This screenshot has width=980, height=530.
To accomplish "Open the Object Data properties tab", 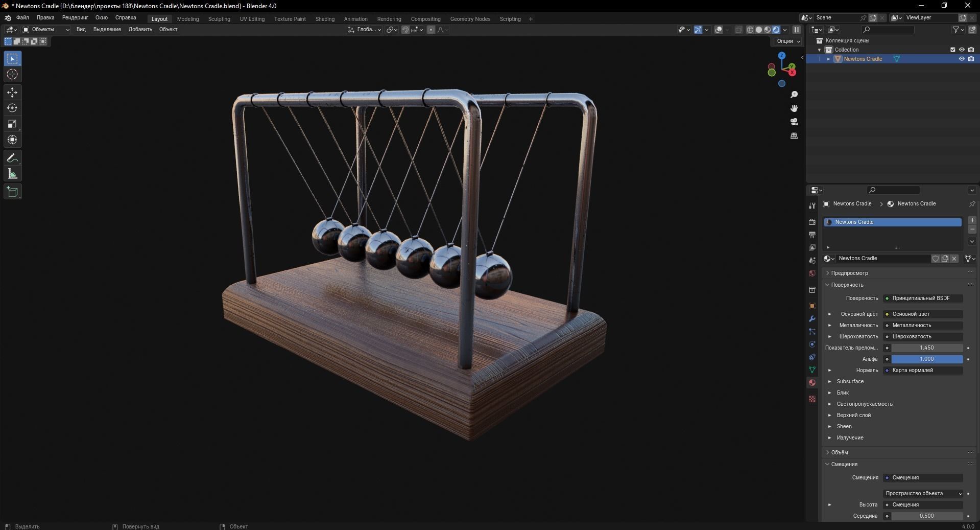I will 812,370.
